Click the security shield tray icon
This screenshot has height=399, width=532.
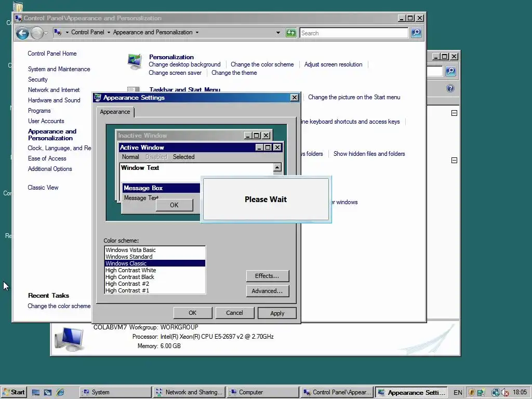[472, 393]
